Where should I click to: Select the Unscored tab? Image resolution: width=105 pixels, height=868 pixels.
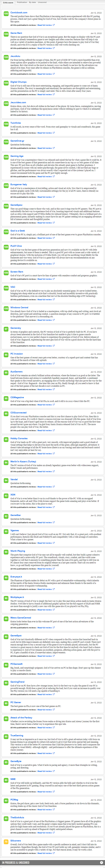[42, 2]
